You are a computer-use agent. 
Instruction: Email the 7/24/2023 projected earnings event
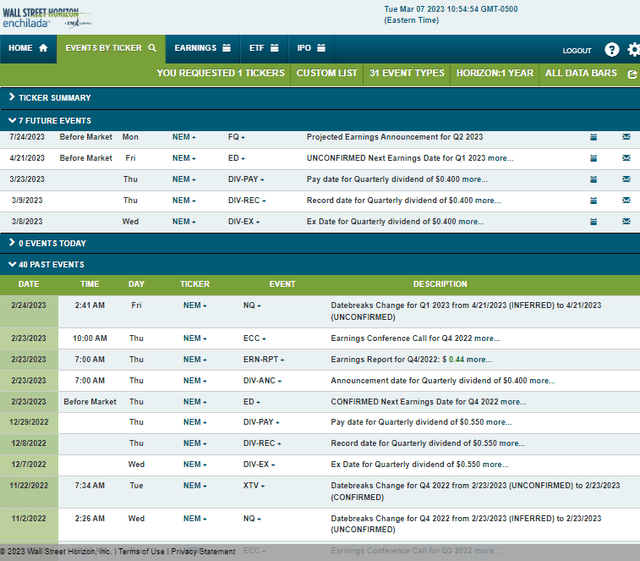click(x=626, y=137)
